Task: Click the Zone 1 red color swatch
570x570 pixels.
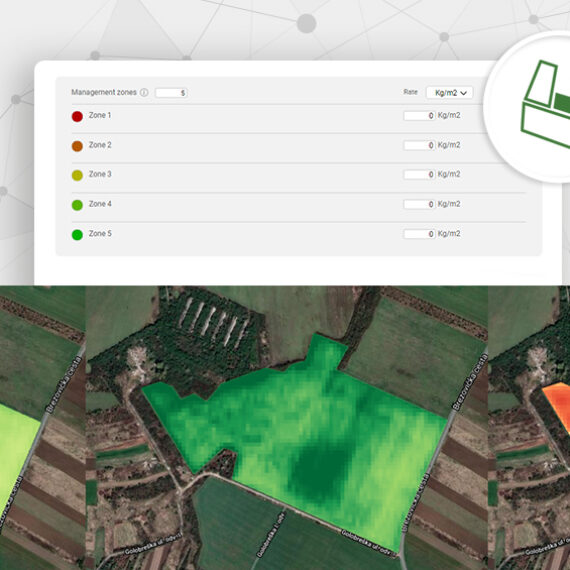Action: pyautogui.click(x=77, y=116)
